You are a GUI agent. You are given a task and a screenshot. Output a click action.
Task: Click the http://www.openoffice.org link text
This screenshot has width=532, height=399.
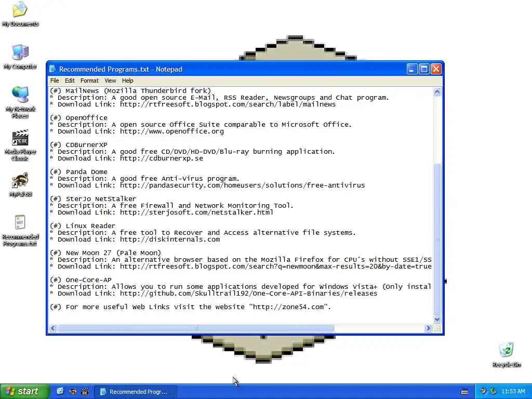[x=171, y=131]
